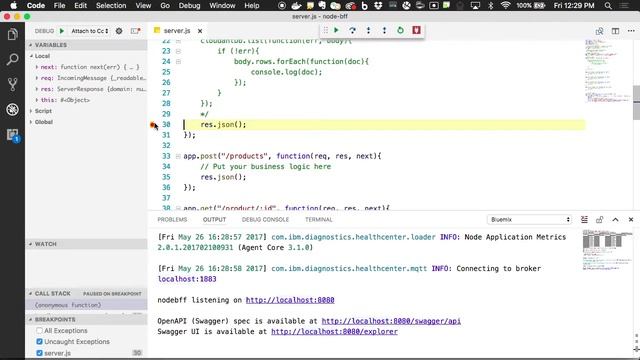The width and height of the screenshot is (640, 360).
Task: Start debugging with green play button
Action: coord(62,31)
